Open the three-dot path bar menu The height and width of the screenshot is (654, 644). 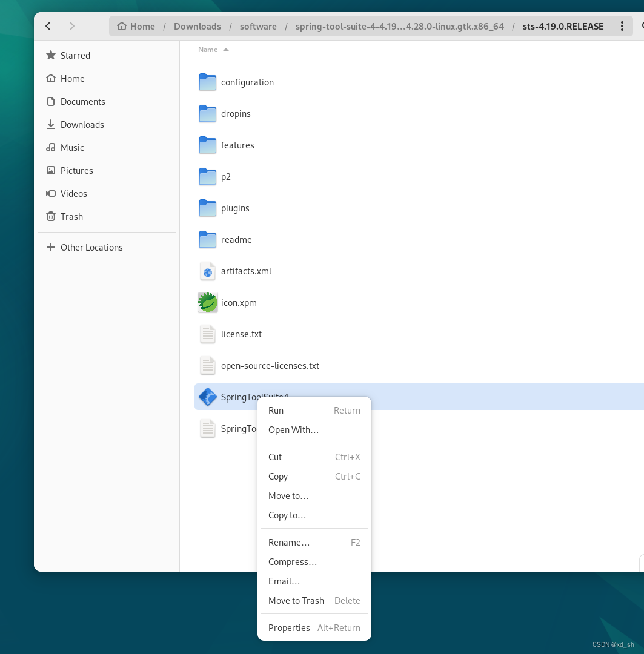click(x=622, y=26)
